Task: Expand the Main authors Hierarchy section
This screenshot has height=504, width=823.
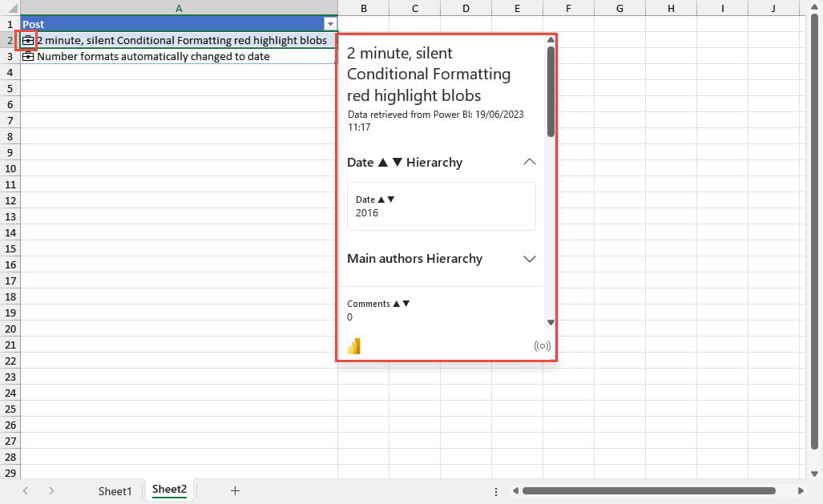Action: [529, 259]
